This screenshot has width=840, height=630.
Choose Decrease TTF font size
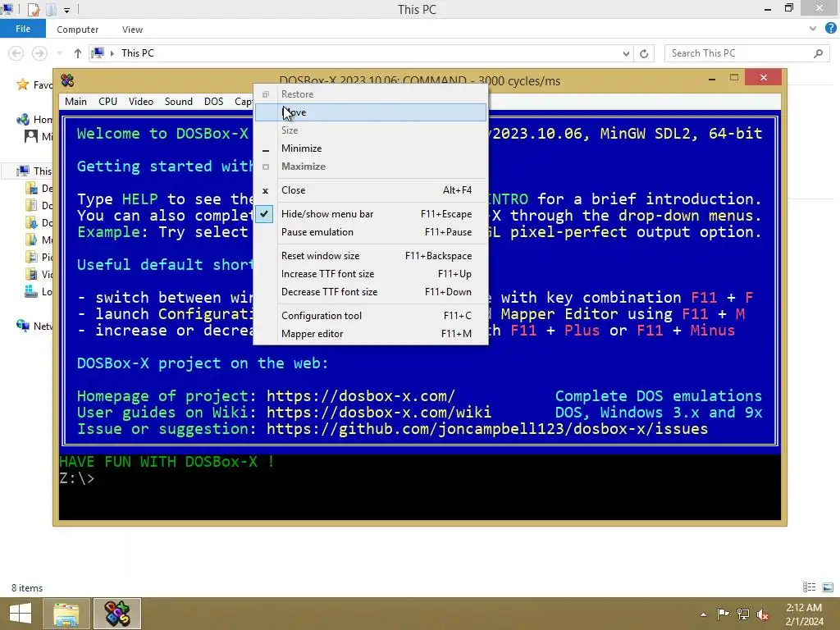pyautogui.click(x=371, y=292)
